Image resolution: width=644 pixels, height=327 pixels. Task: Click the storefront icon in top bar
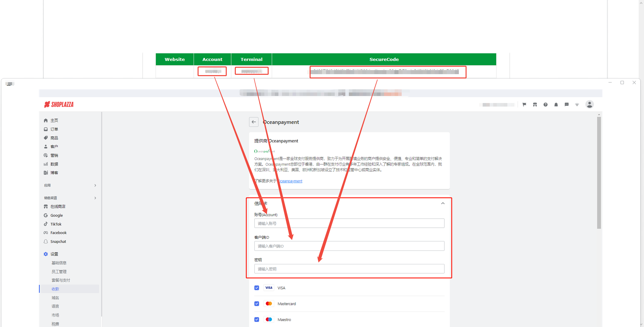[x=535, y=105]
